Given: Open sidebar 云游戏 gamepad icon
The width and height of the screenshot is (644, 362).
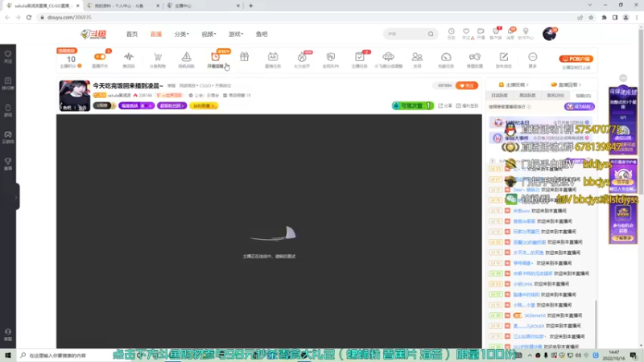Looking at the screenshot, I should point(8,137).
